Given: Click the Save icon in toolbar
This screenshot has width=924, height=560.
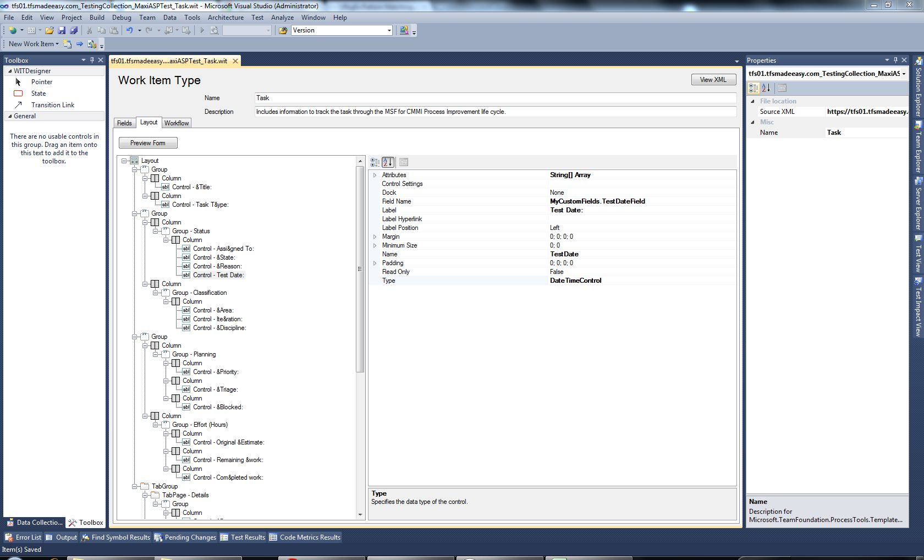Looking at the screenshot, I should click(x=62, y=30).
